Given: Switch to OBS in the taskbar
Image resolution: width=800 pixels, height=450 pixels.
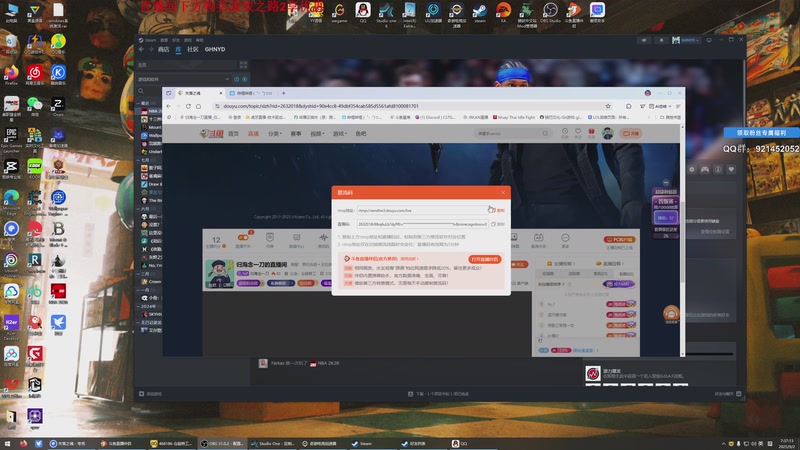Looking at the screenshot, I should pos(222,443).
